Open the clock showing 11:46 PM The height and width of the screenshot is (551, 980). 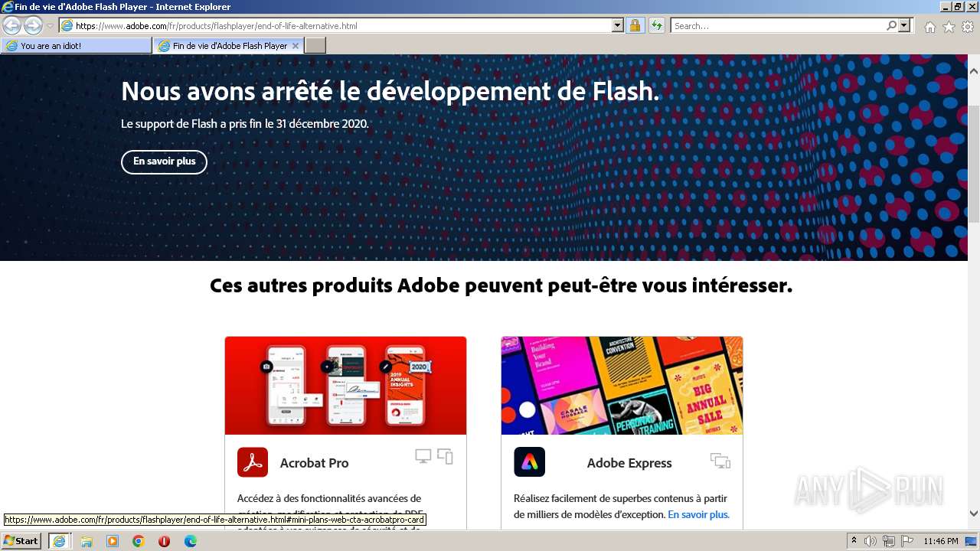coord(941,541)
